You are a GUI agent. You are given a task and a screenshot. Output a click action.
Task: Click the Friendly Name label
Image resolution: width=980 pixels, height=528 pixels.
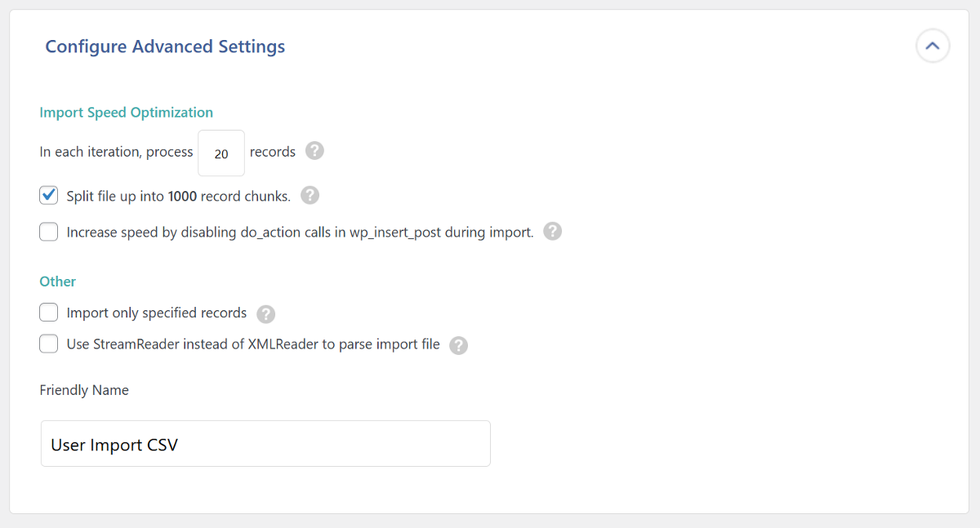click(84, 390)
